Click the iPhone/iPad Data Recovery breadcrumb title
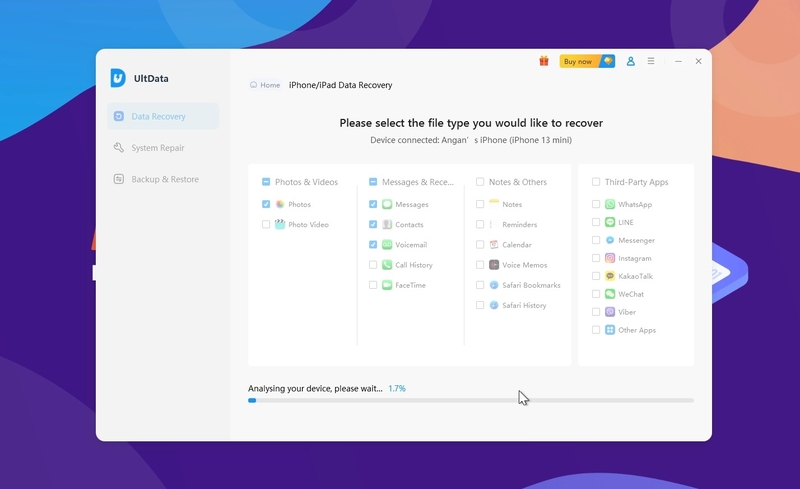 tap(341, 85)
